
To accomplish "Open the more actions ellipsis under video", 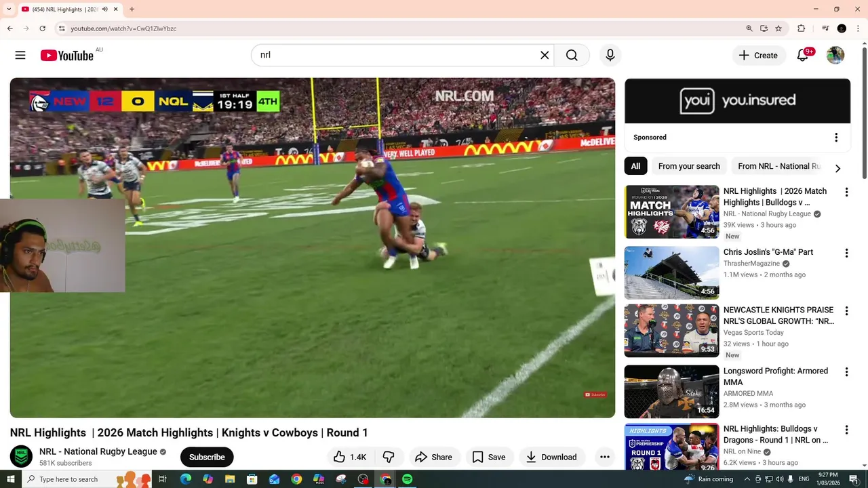I will (605, 457).
